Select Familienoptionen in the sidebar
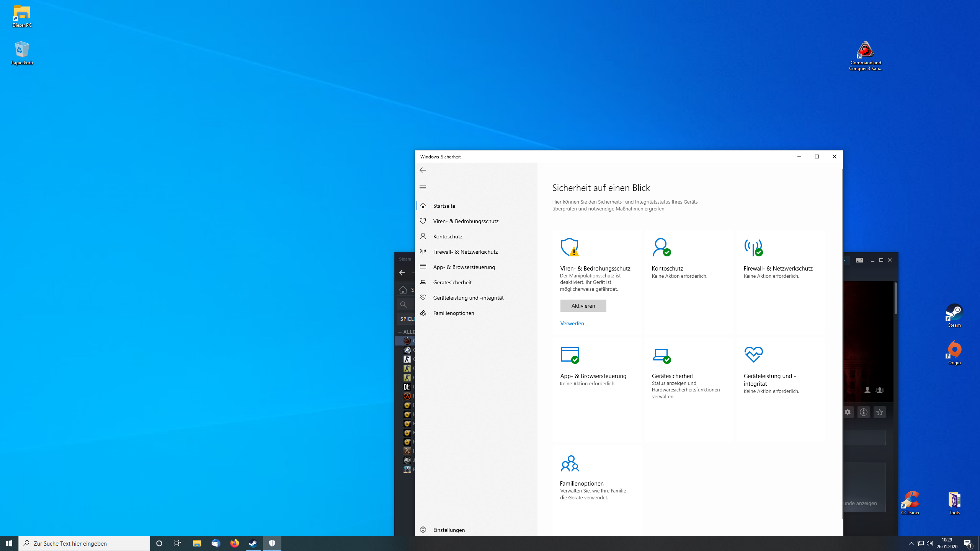 tap(453, 313)
